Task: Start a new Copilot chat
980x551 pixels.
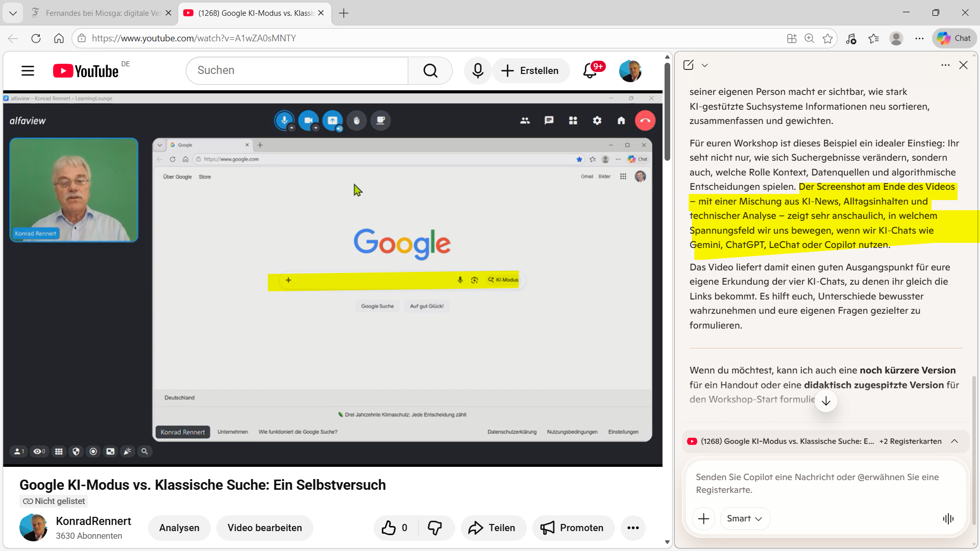Action: (x=688, y=65)
